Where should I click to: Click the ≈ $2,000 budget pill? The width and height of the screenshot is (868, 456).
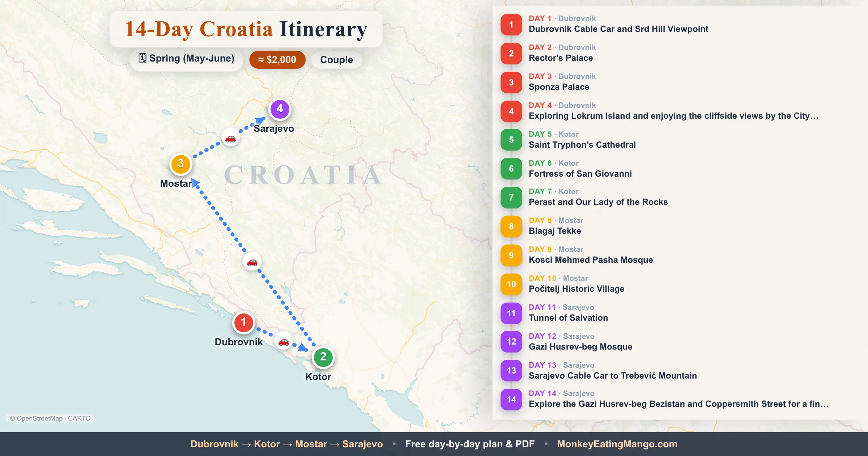click(277, 60)
